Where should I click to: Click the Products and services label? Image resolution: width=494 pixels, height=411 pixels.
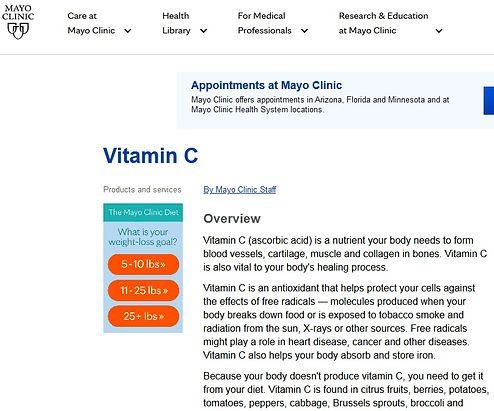(x=142, y=190)
